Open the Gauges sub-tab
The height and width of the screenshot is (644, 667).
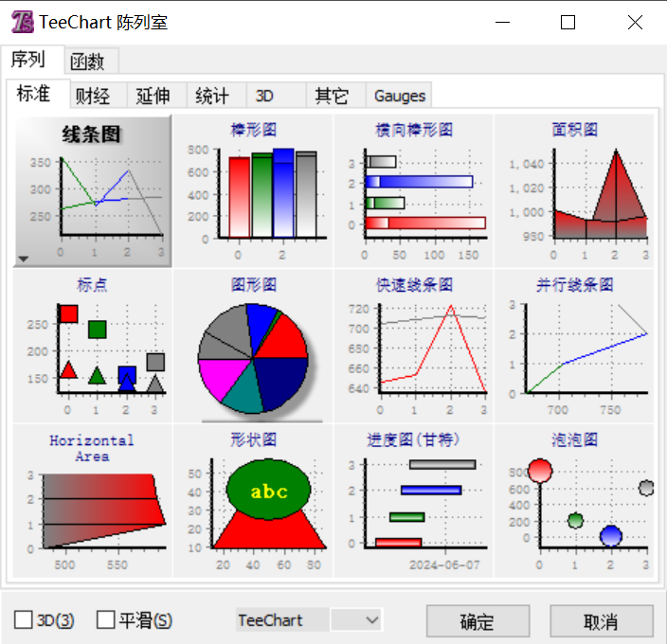tap(400, 96)
